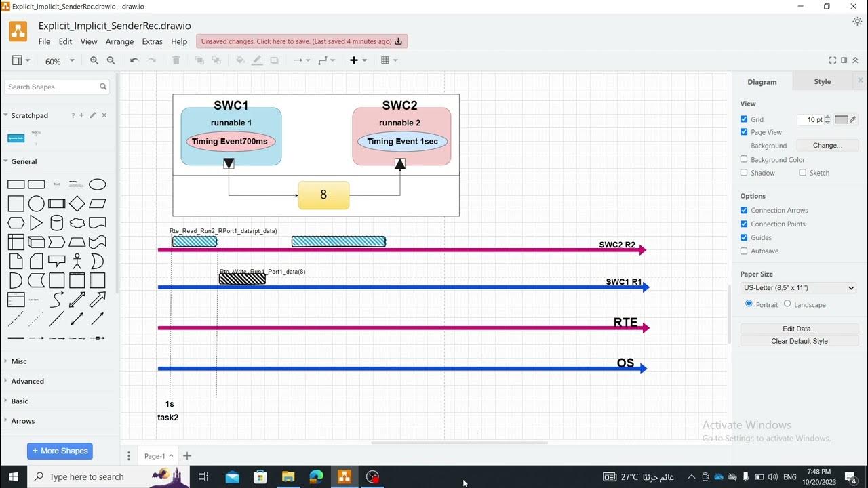Select the cylinder shape in General
Screen dimensions: 868x488
tap(57, 222)
